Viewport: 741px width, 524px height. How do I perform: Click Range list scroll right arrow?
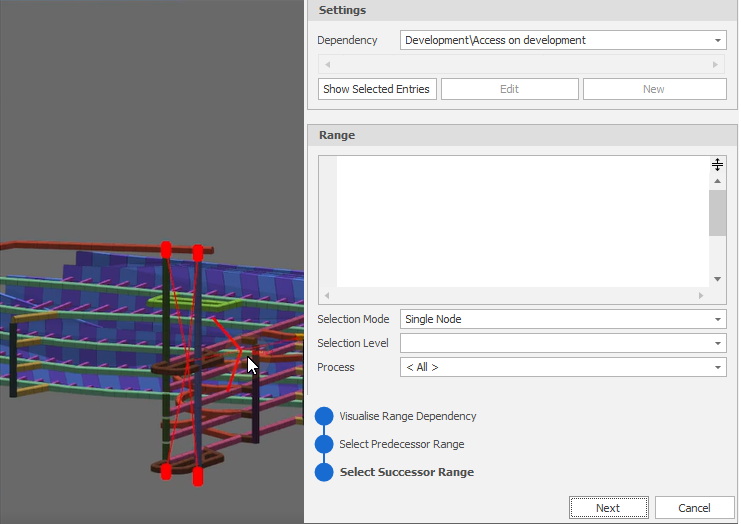tap(701, 296)
